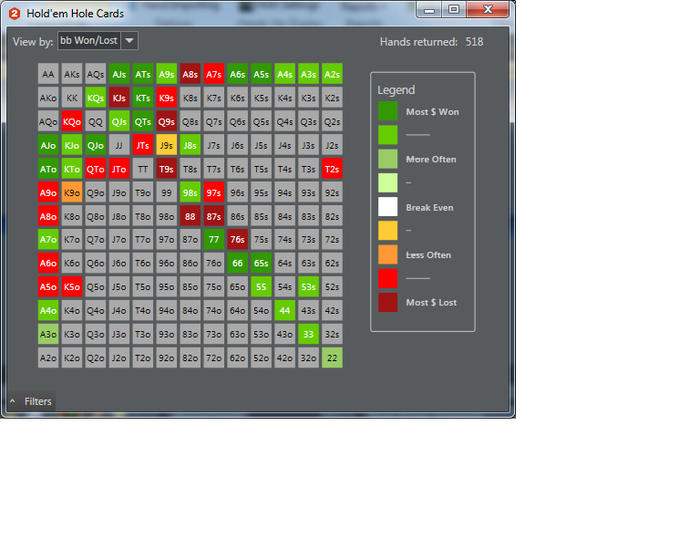This screenshot has width=700, height=560.
Task: Select the K9o orange hand cell
Action: (x=72, y=192)
